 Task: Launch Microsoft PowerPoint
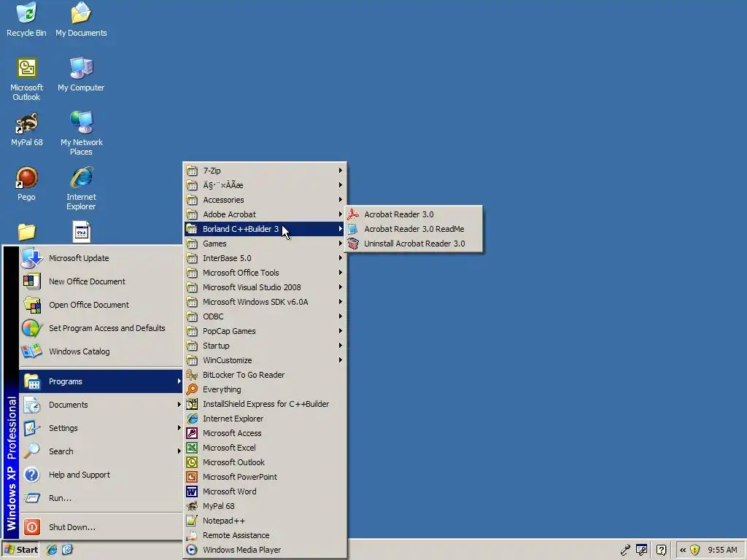[x=265, y=477]
